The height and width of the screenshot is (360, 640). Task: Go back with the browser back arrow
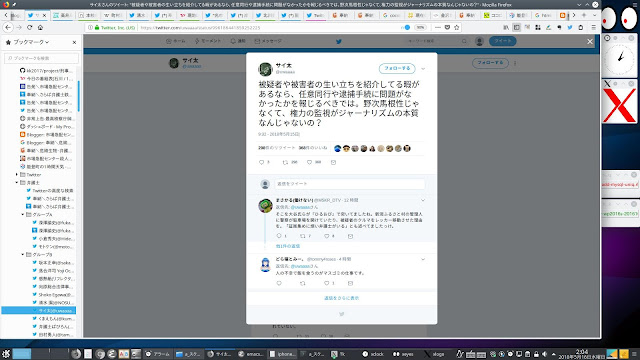click(8, 27)
